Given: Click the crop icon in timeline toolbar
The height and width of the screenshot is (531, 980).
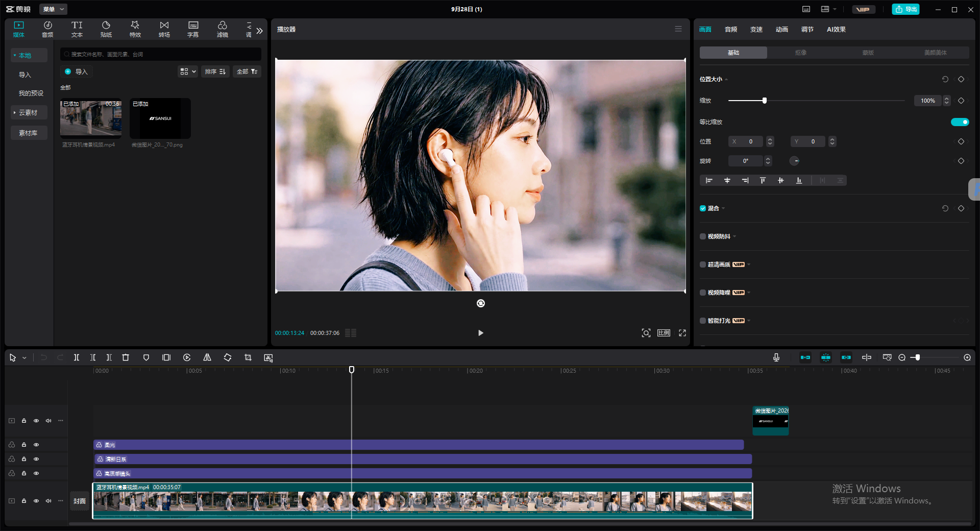Looking at the screenshot, I should coord(248,357).
